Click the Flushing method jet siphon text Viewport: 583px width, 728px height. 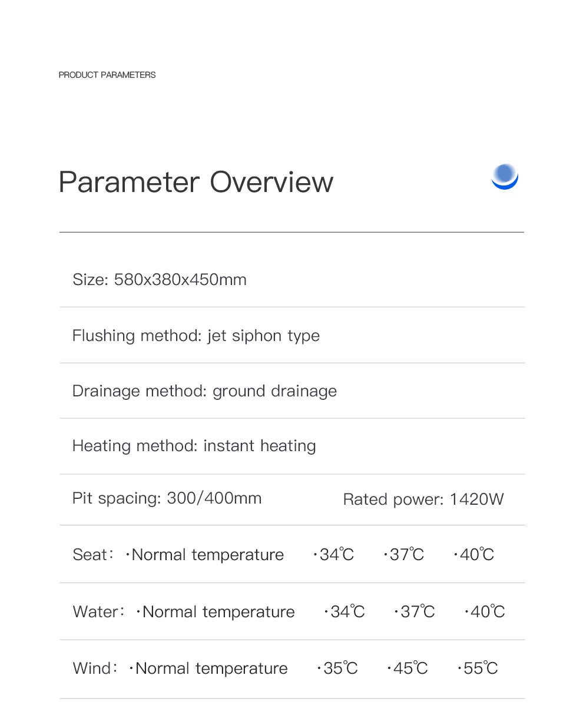(196, 336)
